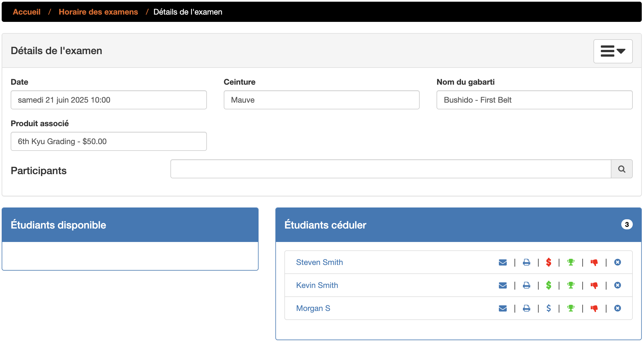Click the Participants search input field

(390, 169)
